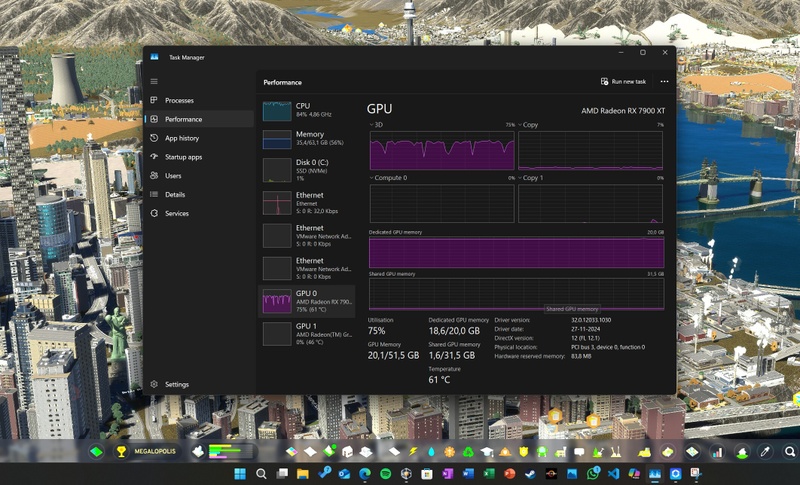Image resolution: width=800 pixels, height=485 pixels.
Task: Open Excel from the taskbar
Action: [x=489, y=474]
